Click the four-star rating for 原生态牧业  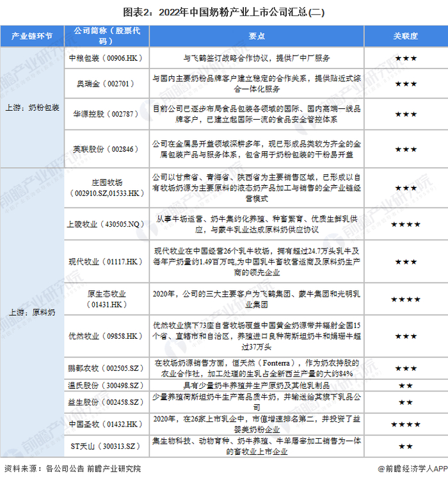(x=406, y=299)
